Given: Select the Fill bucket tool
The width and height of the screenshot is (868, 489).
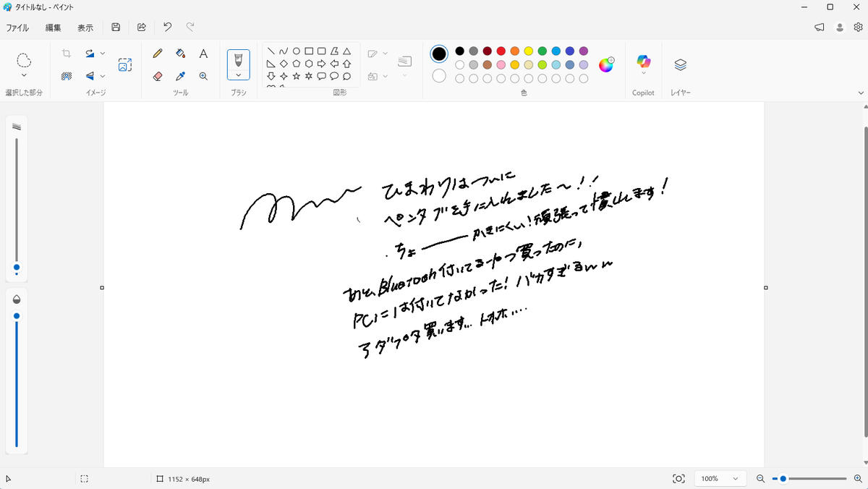Looking at the screenshot, I should coord(181,53).
